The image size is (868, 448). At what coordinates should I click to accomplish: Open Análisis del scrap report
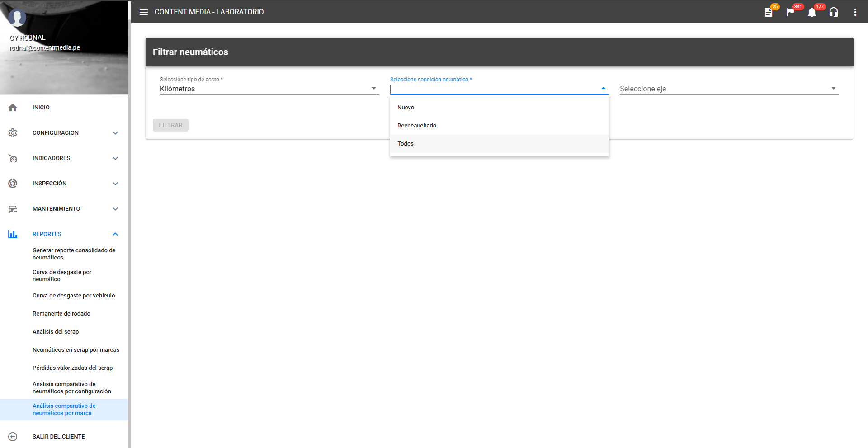56,332
